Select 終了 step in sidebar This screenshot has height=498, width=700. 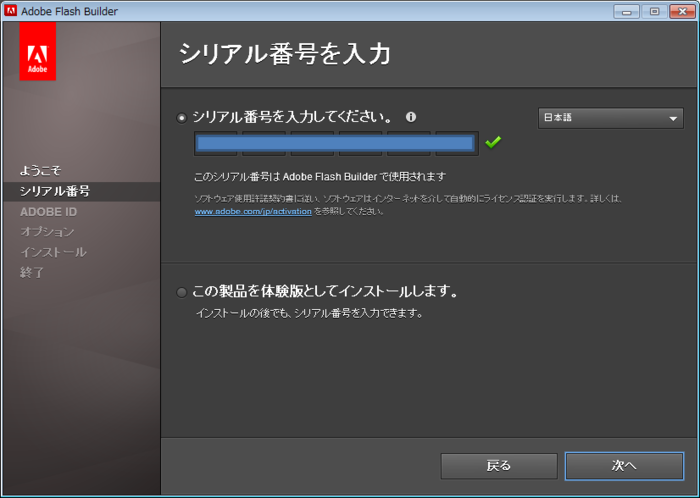point(32,272)
